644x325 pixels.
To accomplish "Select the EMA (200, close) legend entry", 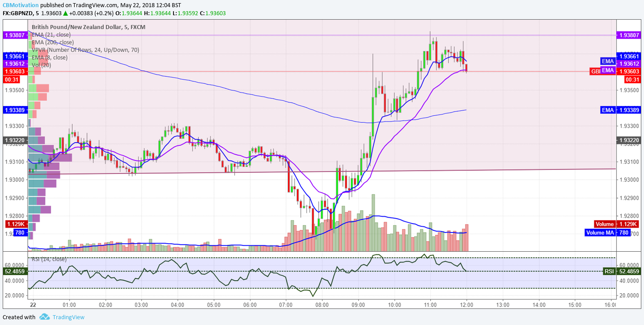I will tap(53, 42).
